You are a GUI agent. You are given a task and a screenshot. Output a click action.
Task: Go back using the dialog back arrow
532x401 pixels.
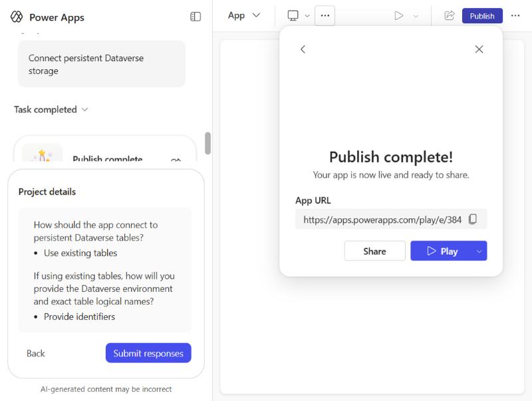pyautogui.click(x=303, y=49)
